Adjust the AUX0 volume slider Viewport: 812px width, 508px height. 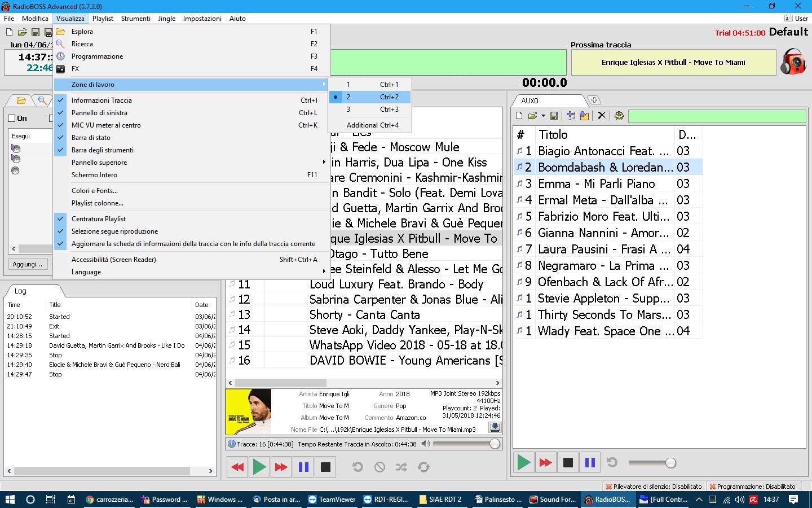tap(670, 463)
